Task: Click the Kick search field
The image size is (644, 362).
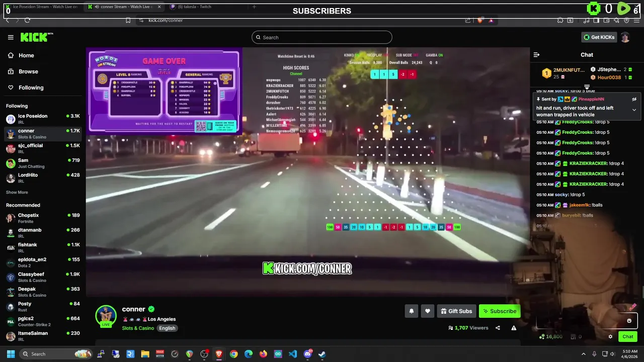Action: click(322, 37)
